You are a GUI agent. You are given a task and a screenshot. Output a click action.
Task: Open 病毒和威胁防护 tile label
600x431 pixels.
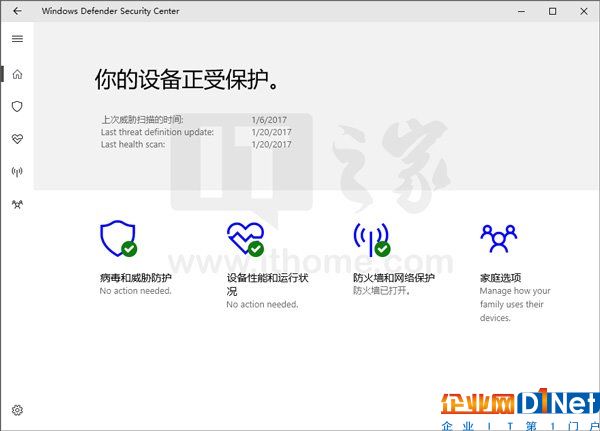pyautogui.click(x=135, y=278)
